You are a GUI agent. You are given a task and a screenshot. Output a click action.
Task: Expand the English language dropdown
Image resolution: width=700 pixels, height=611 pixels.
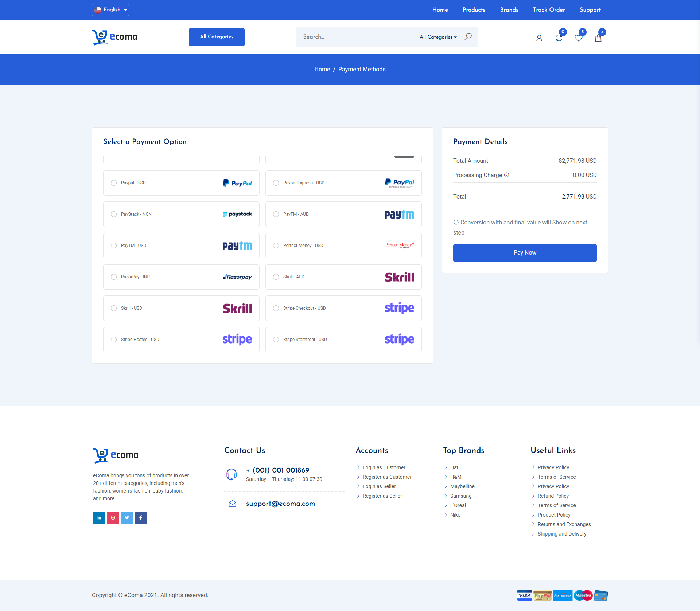point(110,10)
